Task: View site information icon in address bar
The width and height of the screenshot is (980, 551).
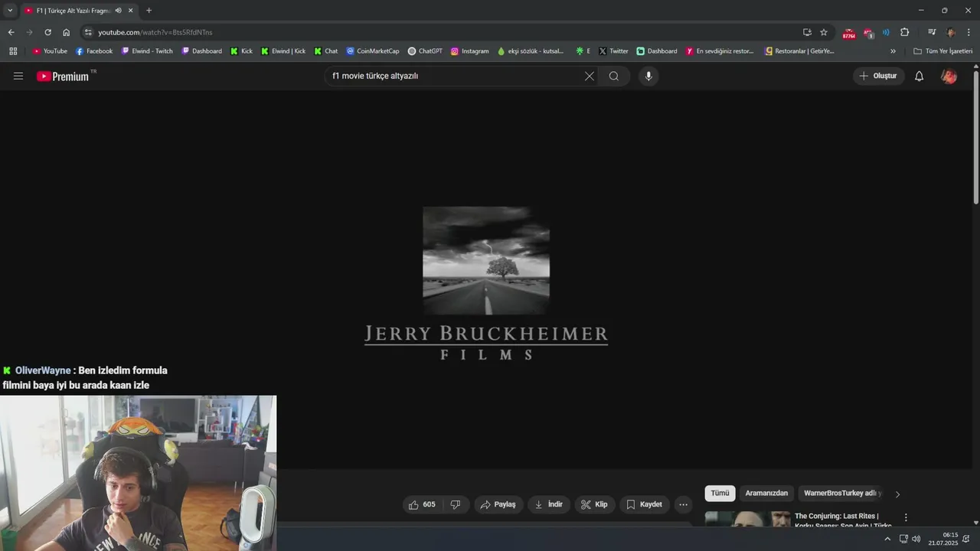Action: pos(88,32)
